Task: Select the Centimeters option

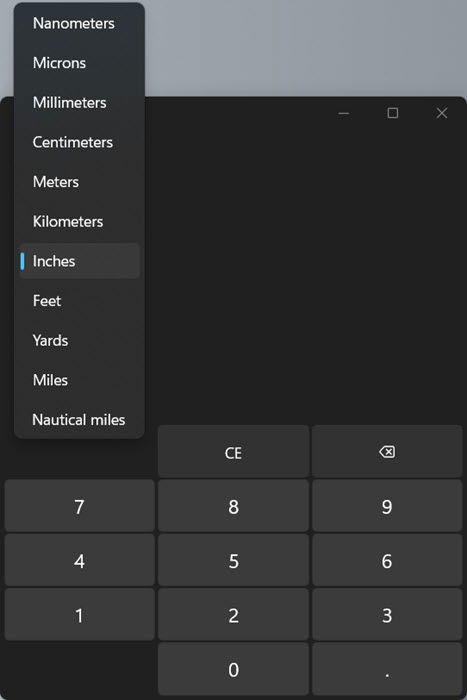Action: pyautogui.click(x=79, y=142)
